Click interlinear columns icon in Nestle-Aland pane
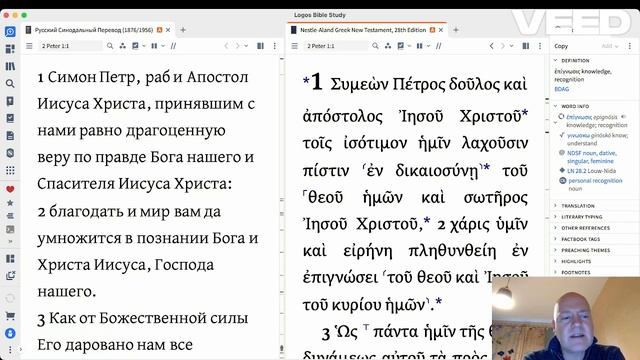 [419, 46]
